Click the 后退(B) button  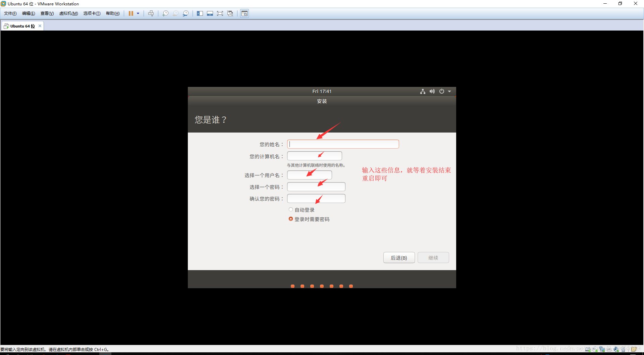tap(399, 257)
